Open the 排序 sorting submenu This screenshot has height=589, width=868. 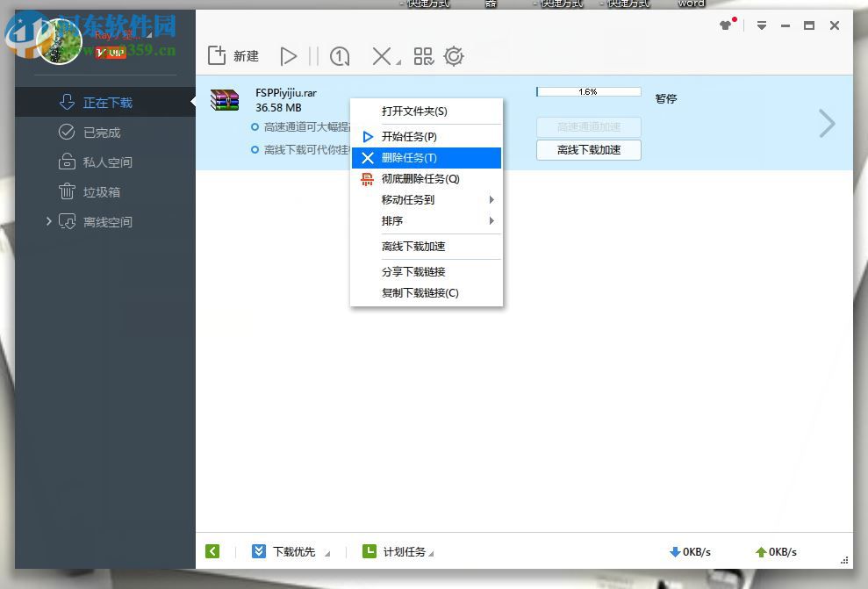pos(391,221)
